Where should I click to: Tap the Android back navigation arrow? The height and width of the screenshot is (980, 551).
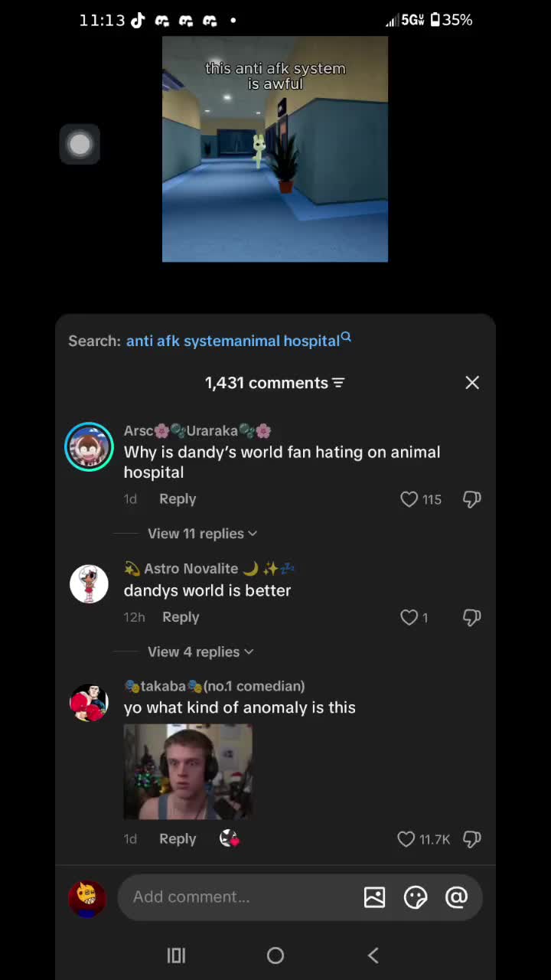pos(373,955)
